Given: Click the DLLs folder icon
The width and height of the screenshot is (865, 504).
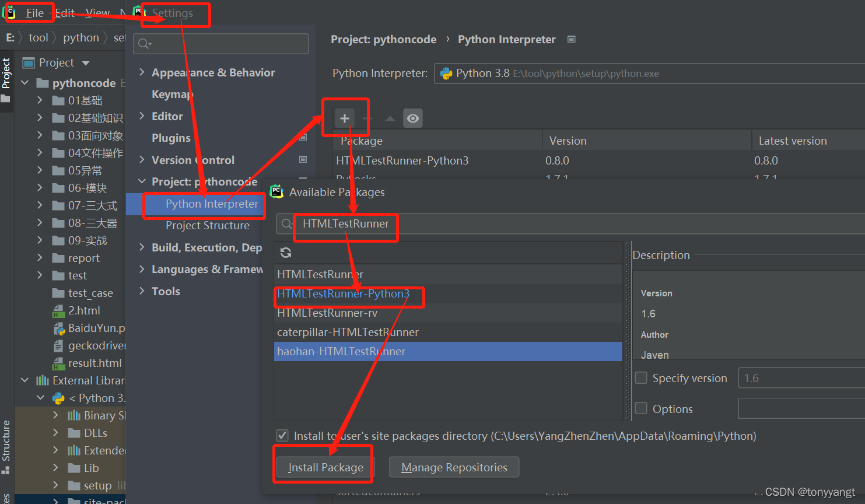Looking at the screenshot, I should [x=73, y=433].
